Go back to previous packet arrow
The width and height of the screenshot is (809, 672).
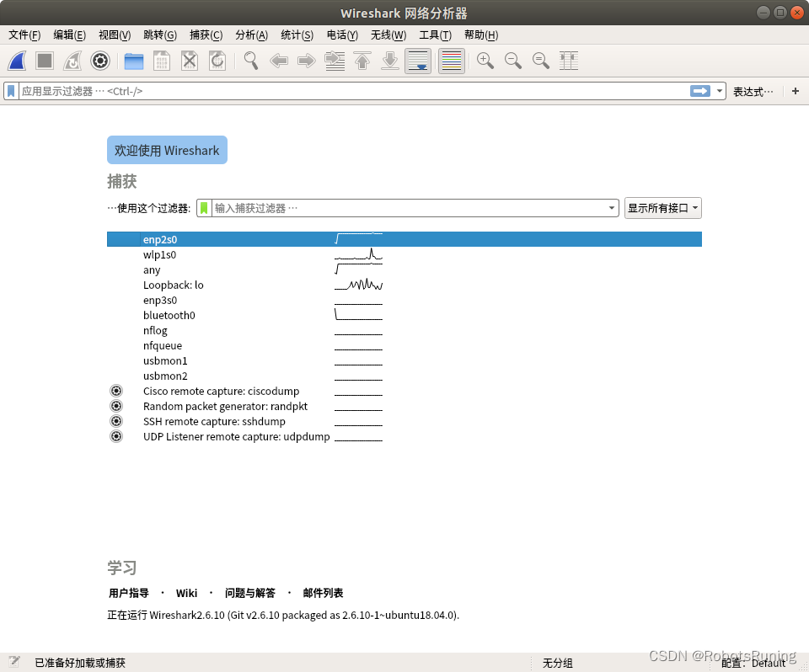[x=279, y=61]
